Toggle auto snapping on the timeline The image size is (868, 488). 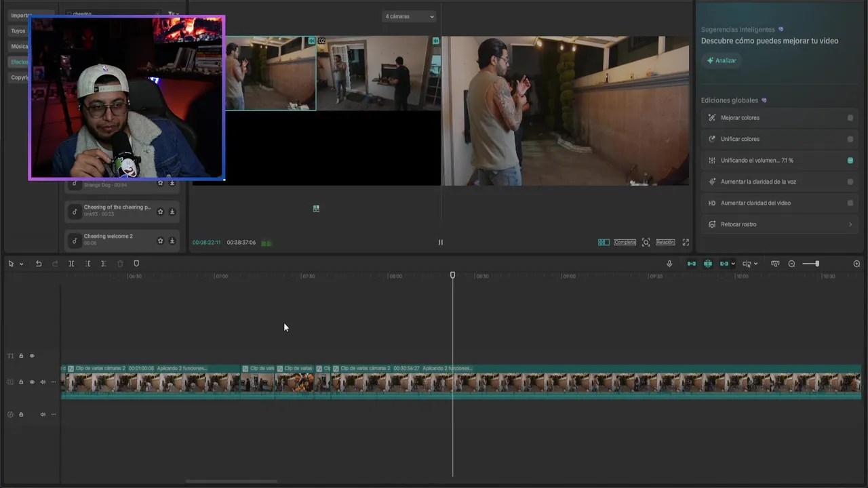pyautogui.click(x=708, y=264)
